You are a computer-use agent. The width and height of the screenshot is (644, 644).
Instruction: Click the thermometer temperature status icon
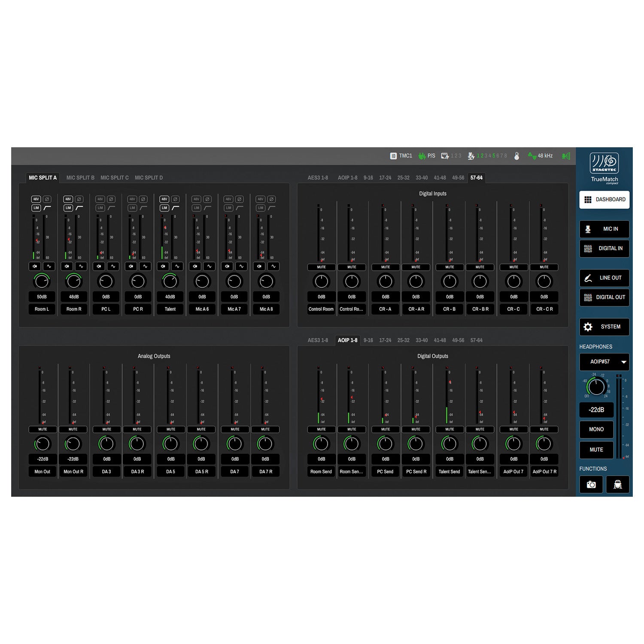click(x=517, y=156)
